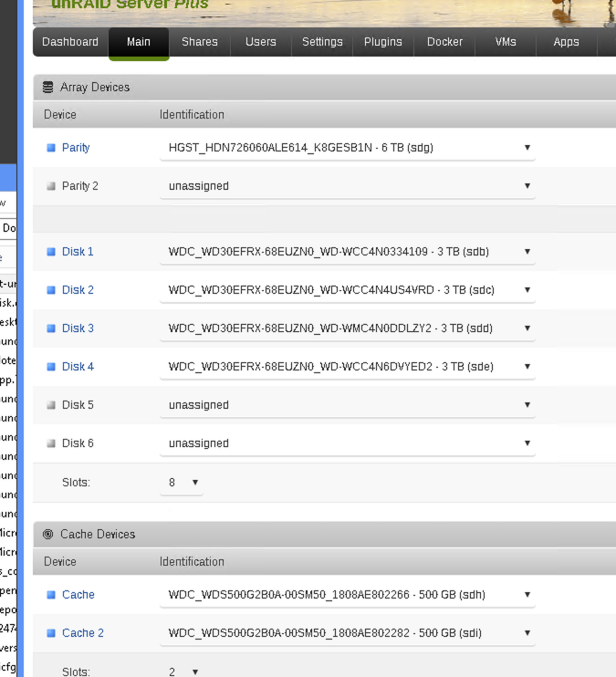The width and height of the screenshot is (616, 677).
Task: Open the Disk 4 device dropdown
Action: point(348,367)
